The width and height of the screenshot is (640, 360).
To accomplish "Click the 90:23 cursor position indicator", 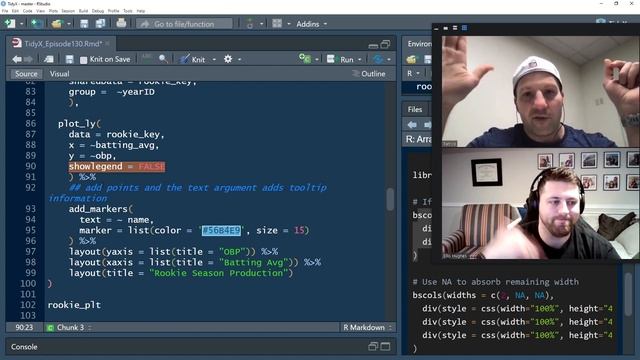I will (24, 328).
